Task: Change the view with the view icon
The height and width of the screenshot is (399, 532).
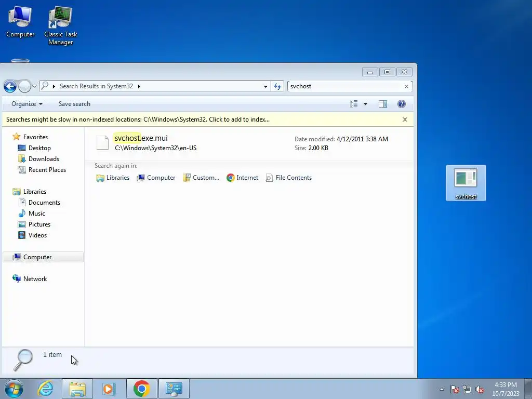Action: point(354,104)
